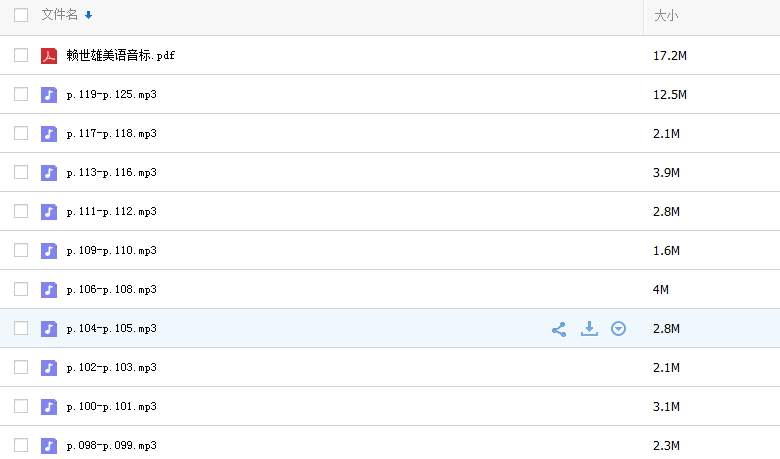
Task: Check the box for 赖世雄美语音标.pdf
Action: 21,56
